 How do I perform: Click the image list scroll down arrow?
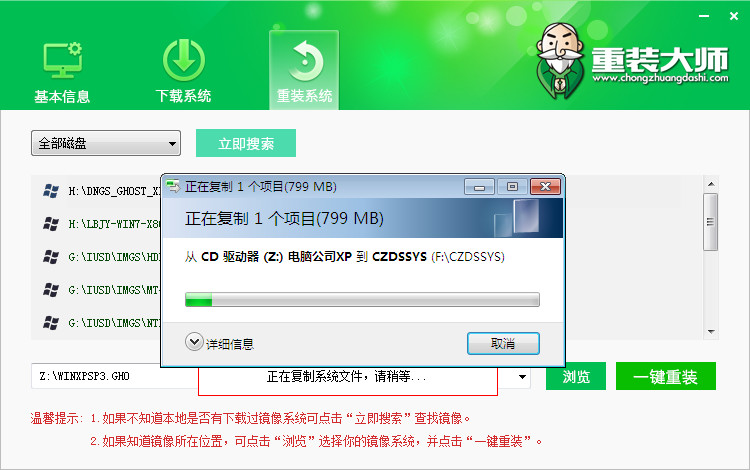click(x=711, y=332)
